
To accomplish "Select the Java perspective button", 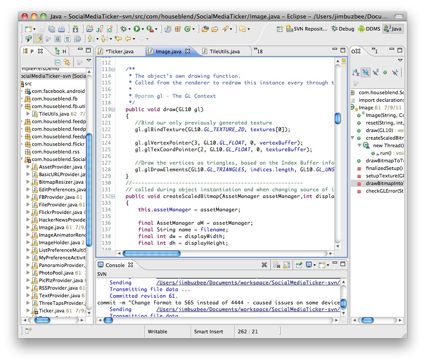I will point(393,29).
